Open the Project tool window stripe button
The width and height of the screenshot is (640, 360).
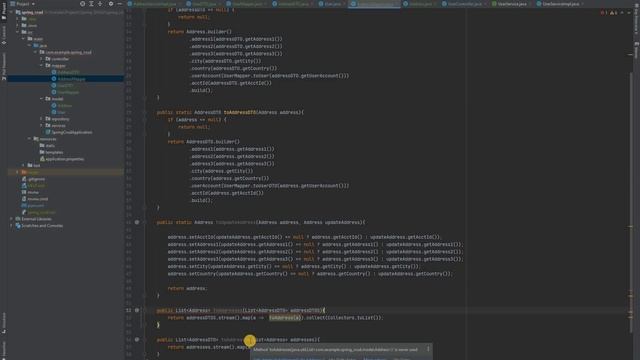pos(4,10)
